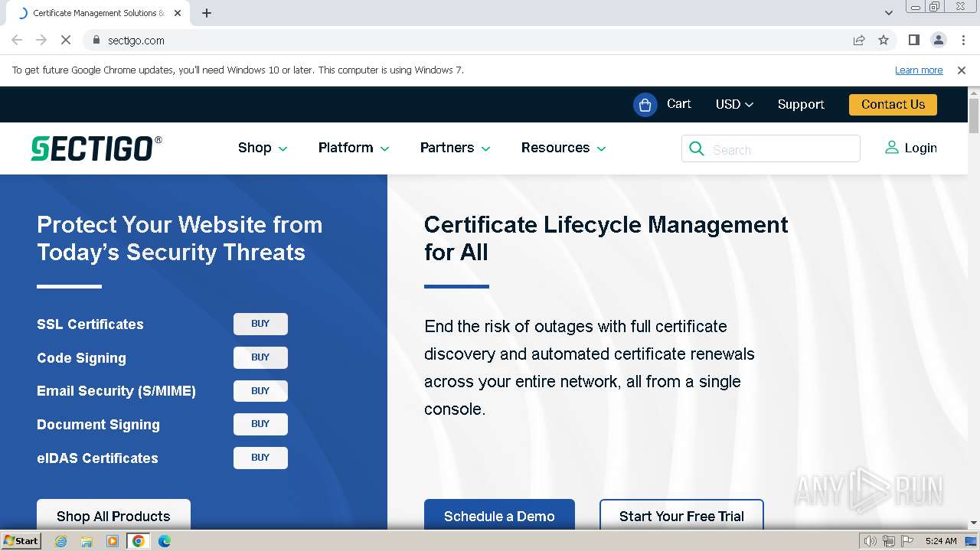
Task: Click the taskbar clock 5:24 AM
Action: tap(941, 541)
